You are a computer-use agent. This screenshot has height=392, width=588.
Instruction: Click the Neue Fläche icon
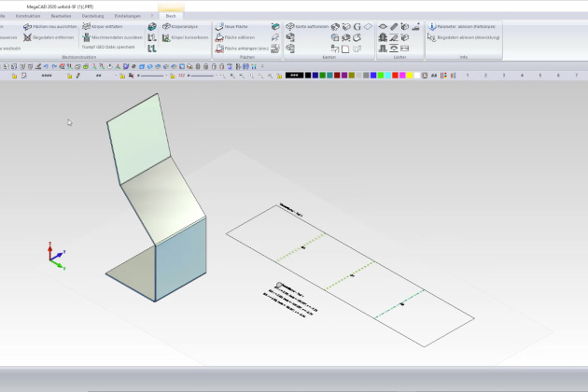tap(218, 27)
